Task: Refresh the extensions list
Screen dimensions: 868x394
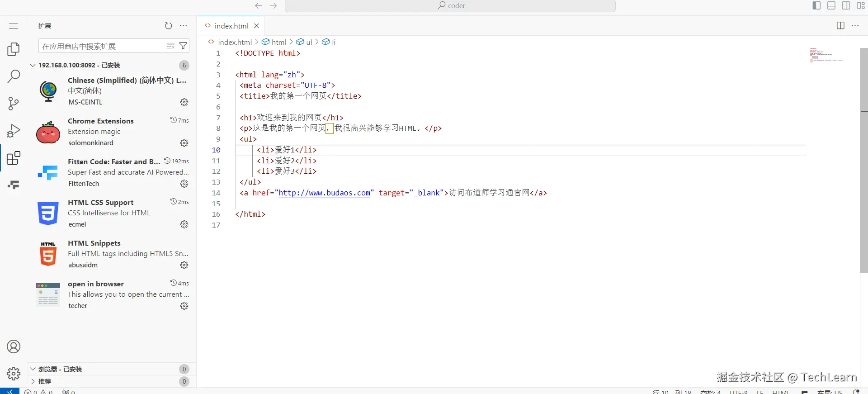Action: pyautogui.click(x=168, y=26)
